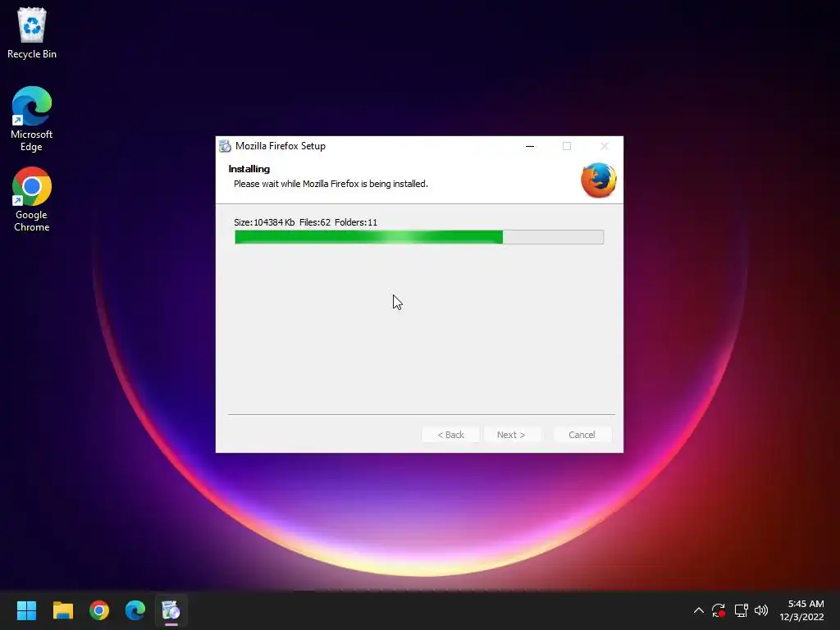The image size is (840, 630).
Task: Open File Explorer from the taskbar
Action: [62, 610]
